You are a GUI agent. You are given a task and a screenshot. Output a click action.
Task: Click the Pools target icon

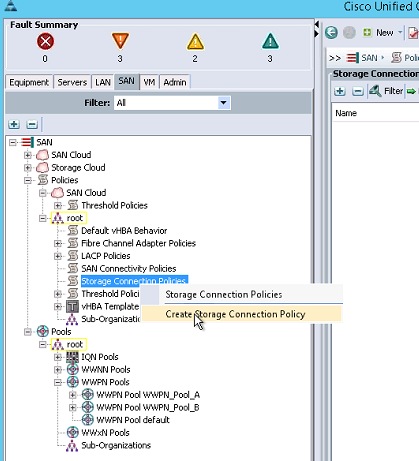[43, 331]
